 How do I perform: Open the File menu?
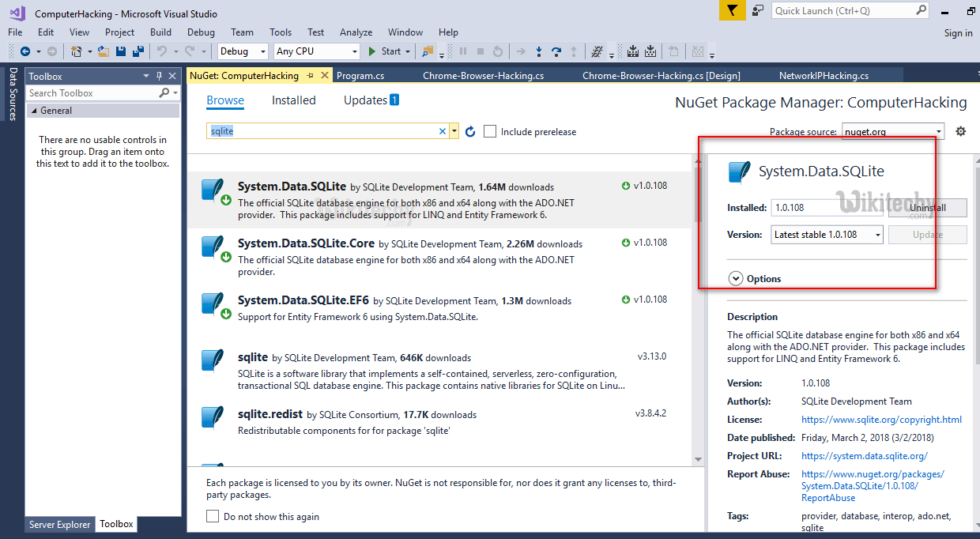pos(15,32)
